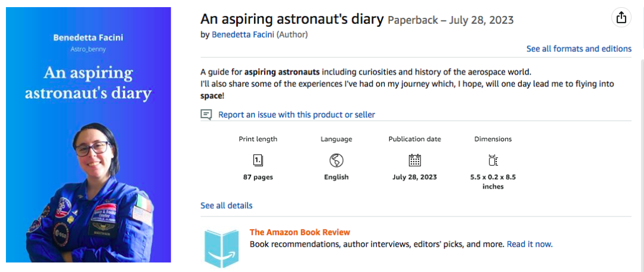This screenshot has width=644, height=272.
Task: Click the share icon button
Action: point(621,18)
